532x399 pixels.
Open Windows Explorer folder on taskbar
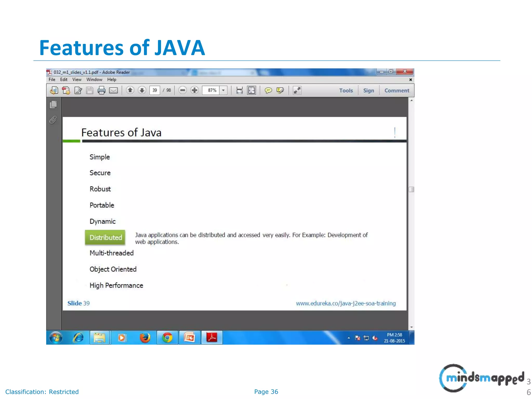tap(100, 338)
